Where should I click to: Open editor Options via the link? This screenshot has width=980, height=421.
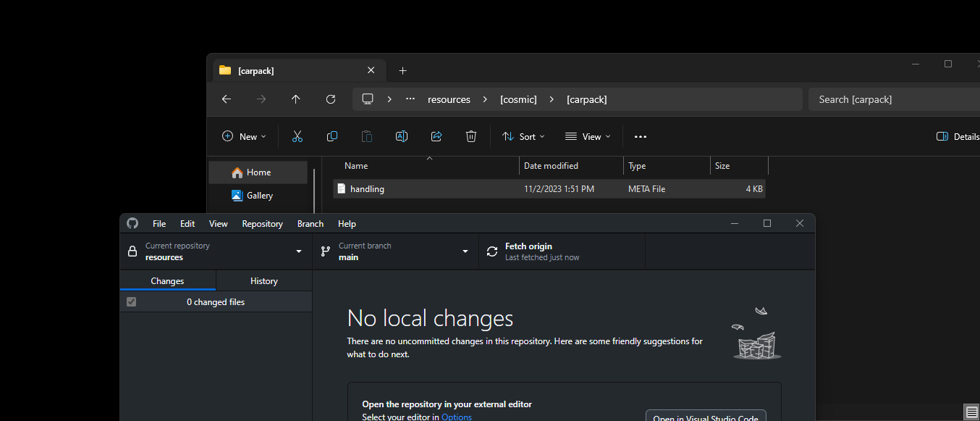456,417
